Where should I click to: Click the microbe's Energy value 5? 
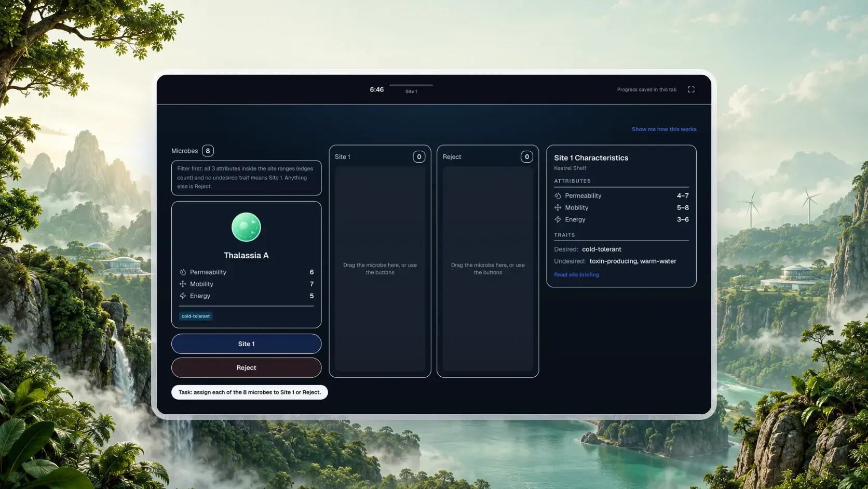tap(311, 296)
